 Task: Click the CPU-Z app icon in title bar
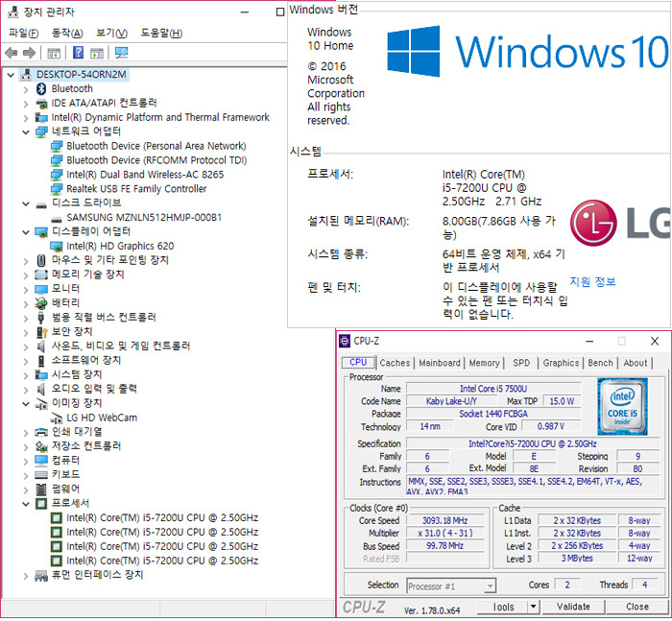(345, 341)
